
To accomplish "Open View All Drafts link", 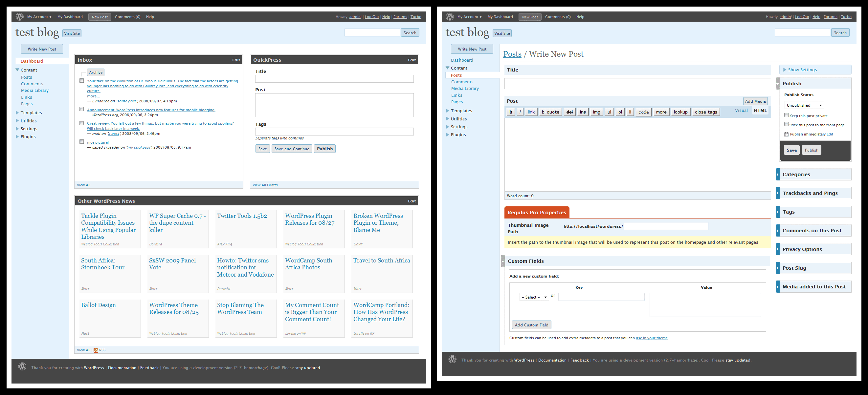I will click(x=265, y=185).
